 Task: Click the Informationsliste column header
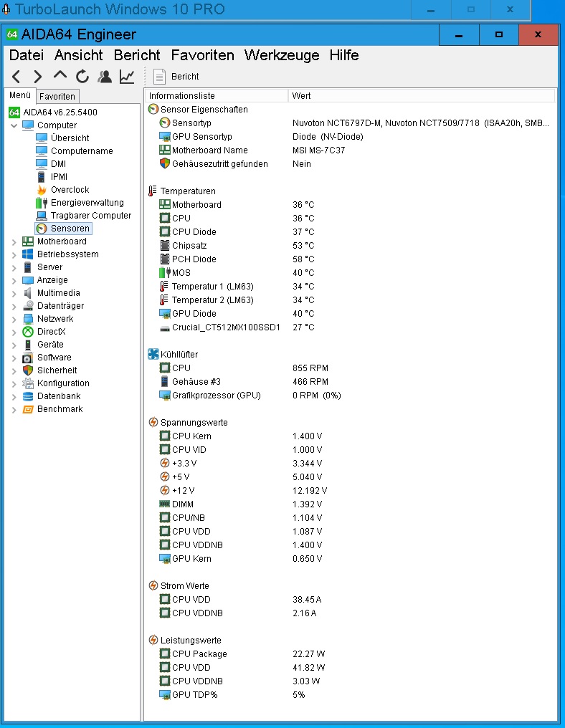(x=216, y=95)
